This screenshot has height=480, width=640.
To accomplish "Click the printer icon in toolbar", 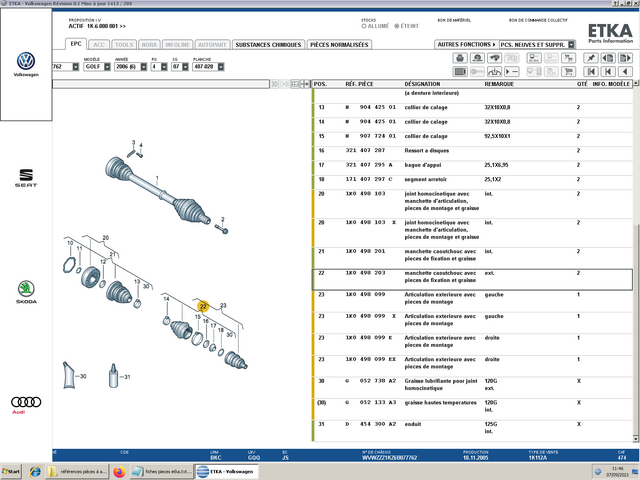I will click(x=460, y=58).
